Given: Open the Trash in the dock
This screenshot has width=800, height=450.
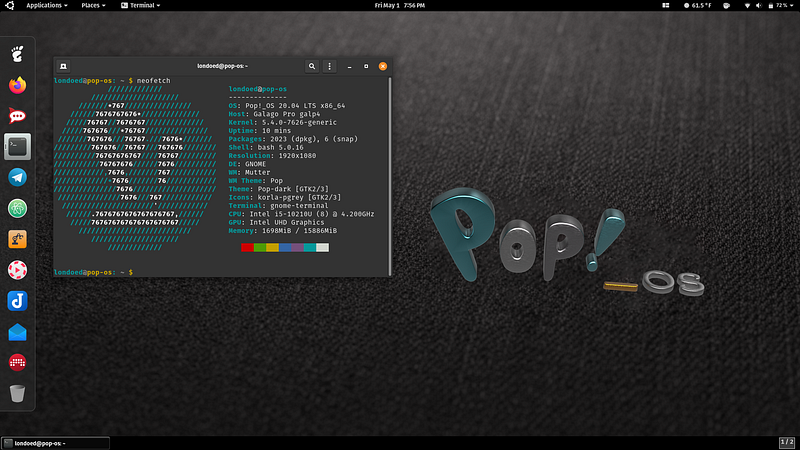Looking at the screenshot, I should (17, 393).
